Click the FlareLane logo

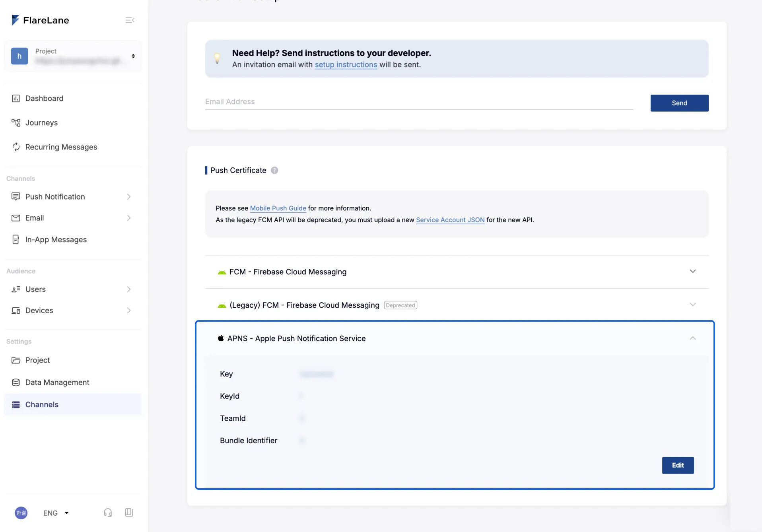point(40,20)
